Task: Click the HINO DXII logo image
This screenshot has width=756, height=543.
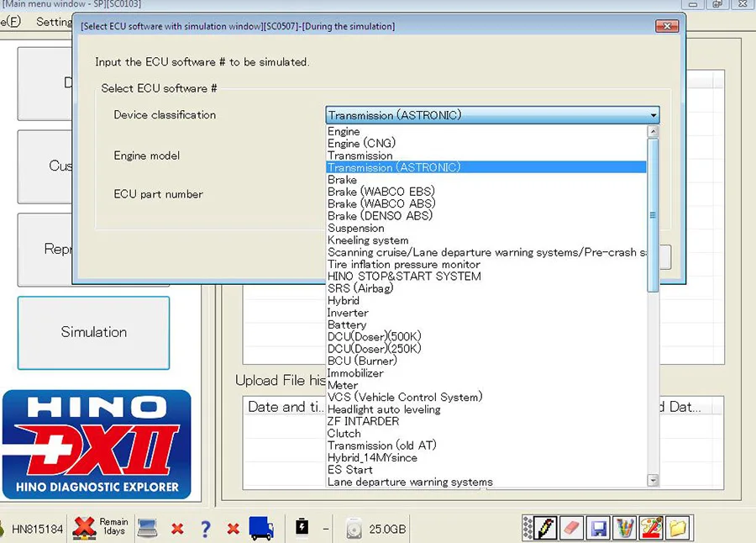Action: click(x=97, y=445)
